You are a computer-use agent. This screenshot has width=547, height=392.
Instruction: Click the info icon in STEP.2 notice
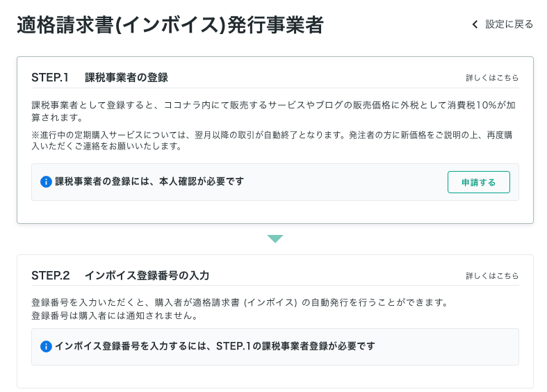47,346
